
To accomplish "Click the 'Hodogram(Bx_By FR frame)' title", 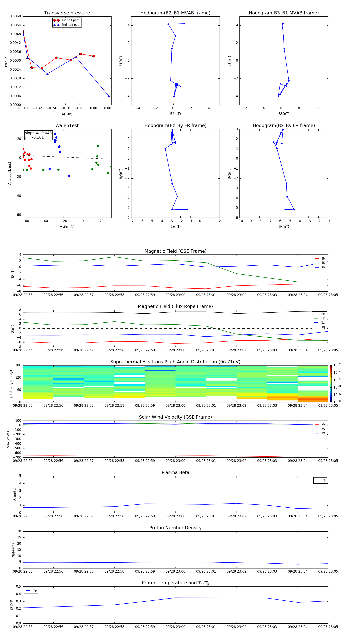I will tap(284, 125).
